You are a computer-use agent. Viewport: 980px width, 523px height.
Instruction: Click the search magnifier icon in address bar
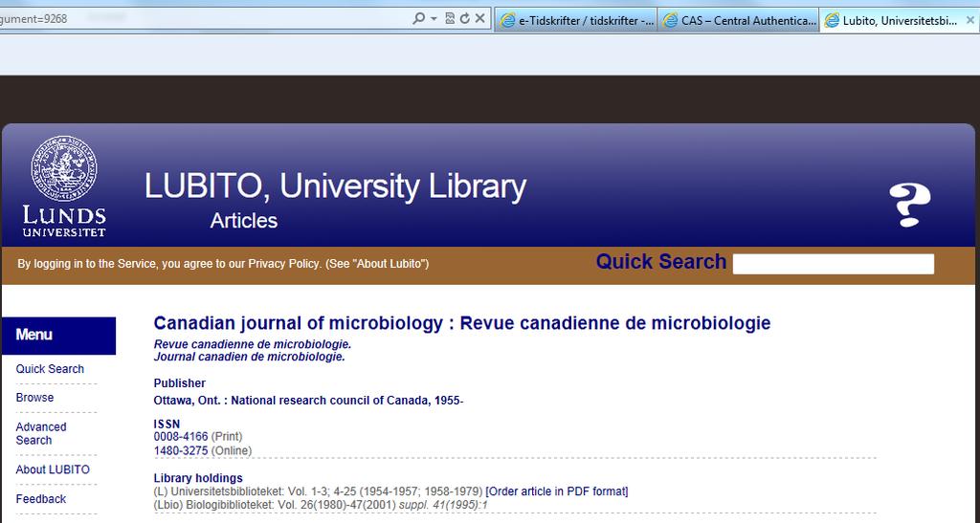pyautogui.click(x=419, y=19)
